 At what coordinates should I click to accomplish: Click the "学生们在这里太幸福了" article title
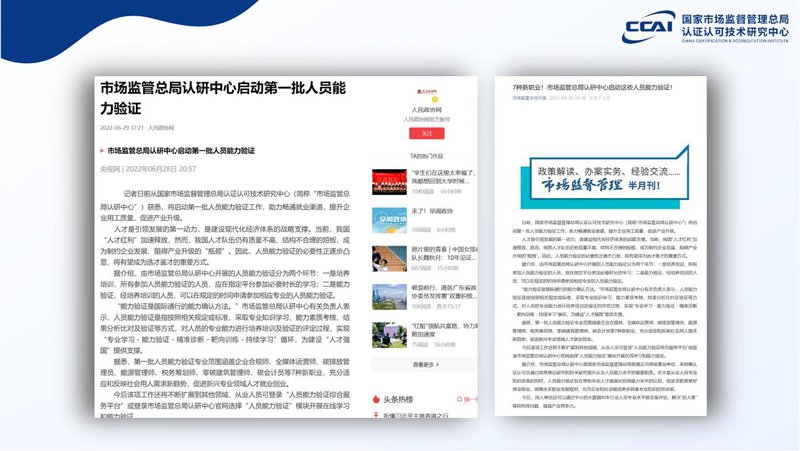coord(444,177)
